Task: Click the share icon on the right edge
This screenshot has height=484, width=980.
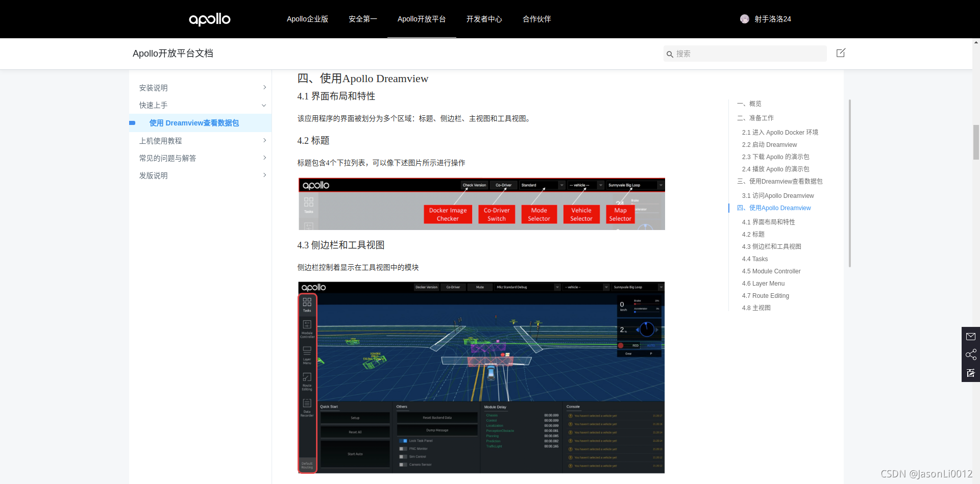Action: coord(971,354)
